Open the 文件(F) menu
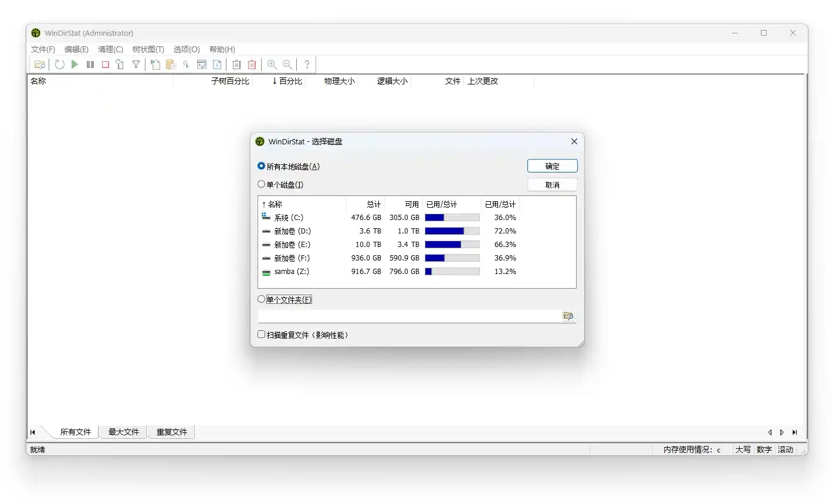833x504 pixels. (43, 49)
